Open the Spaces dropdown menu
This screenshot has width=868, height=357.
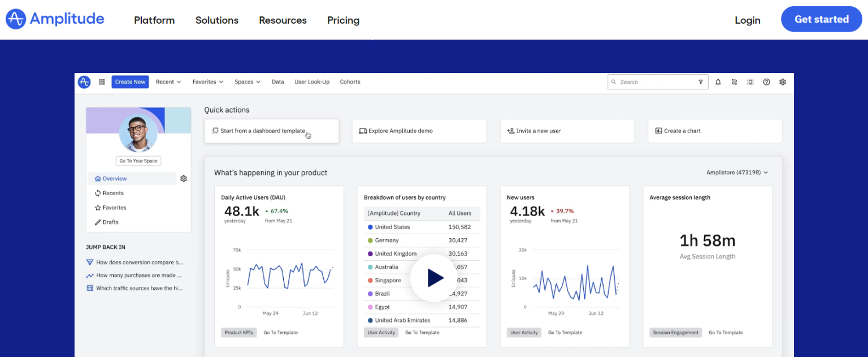pos(248,81)
